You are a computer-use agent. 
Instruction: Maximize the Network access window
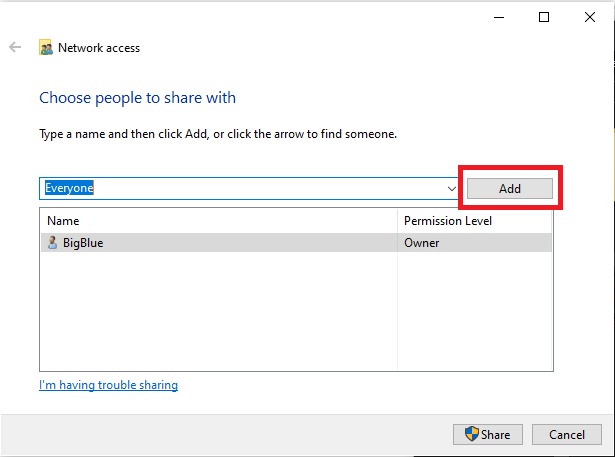pos(544,17)
